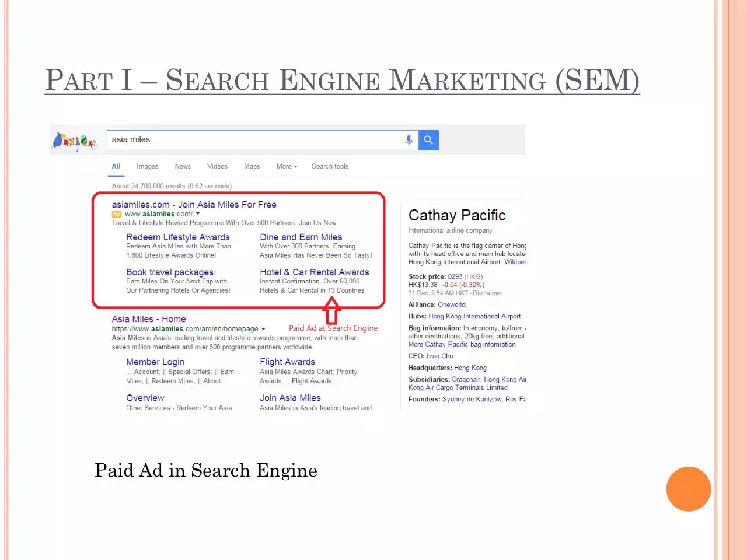Open the asiamiles.com Join Asia Miles For Free ad

pos(194,205)
